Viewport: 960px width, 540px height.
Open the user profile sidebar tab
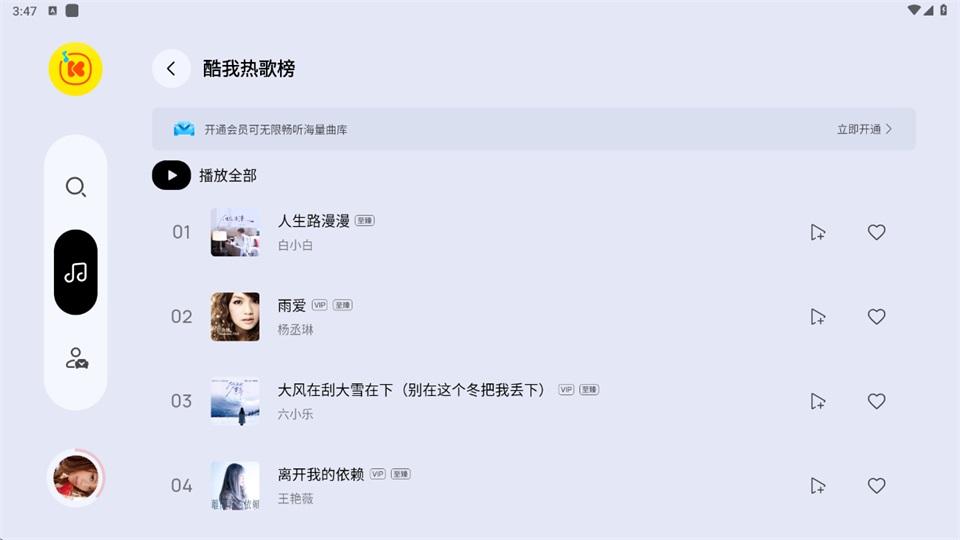click(x=76, y=358)
